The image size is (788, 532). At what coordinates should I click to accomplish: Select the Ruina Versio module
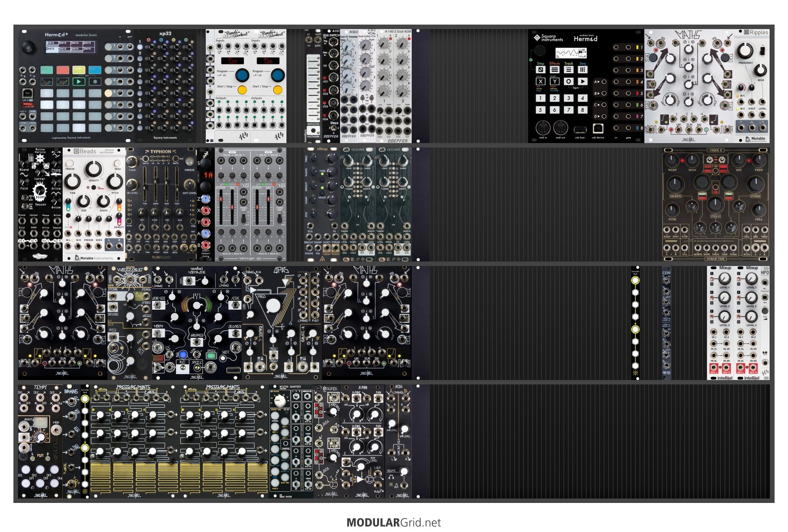pos(40,204)
